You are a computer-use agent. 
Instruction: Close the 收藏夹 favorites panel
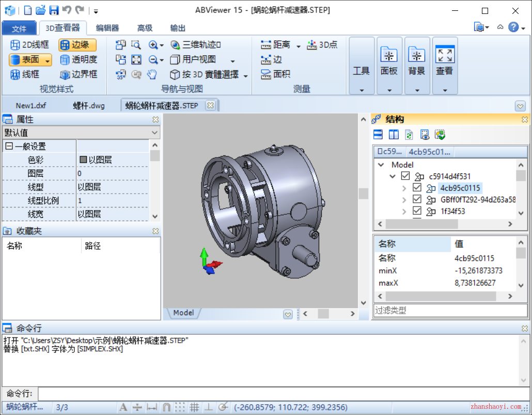(x=155, y=231)
